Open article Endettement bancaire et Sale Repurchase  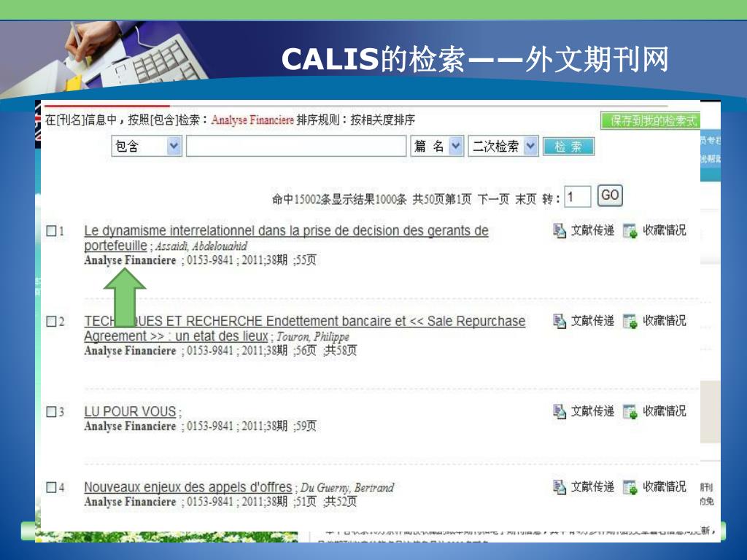(305, 328)
